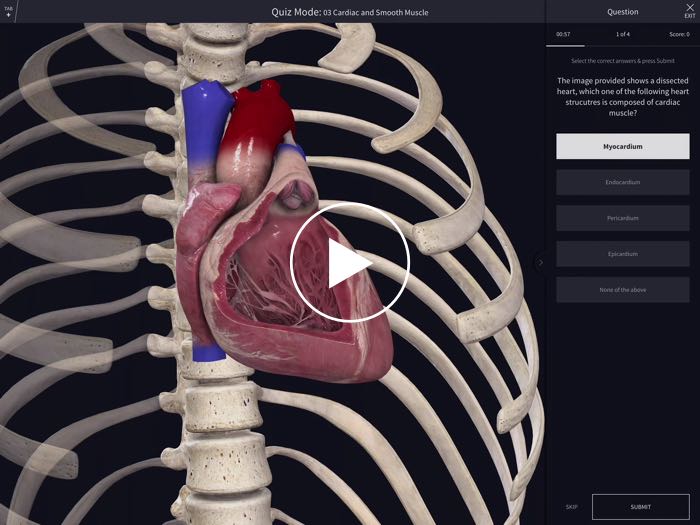
Task: Click the Question panel header
Action: [622, 12]
